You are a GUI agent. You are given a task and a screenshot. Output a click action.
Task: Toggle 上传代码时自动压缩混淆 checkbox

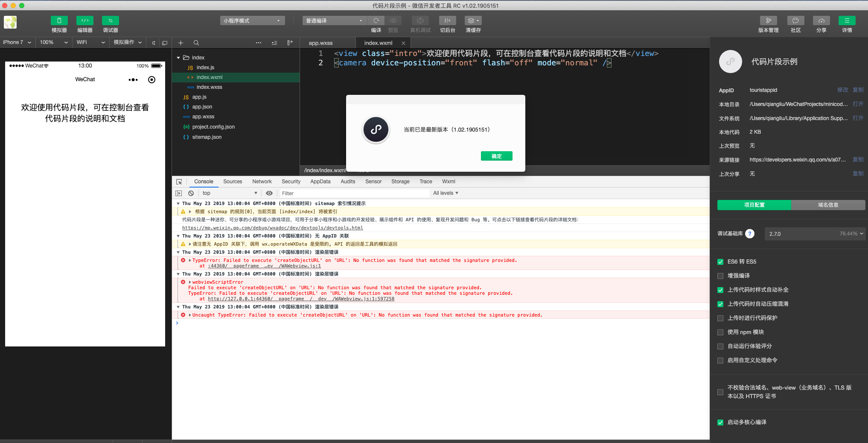pyautogui.click(x=720, y=304)
